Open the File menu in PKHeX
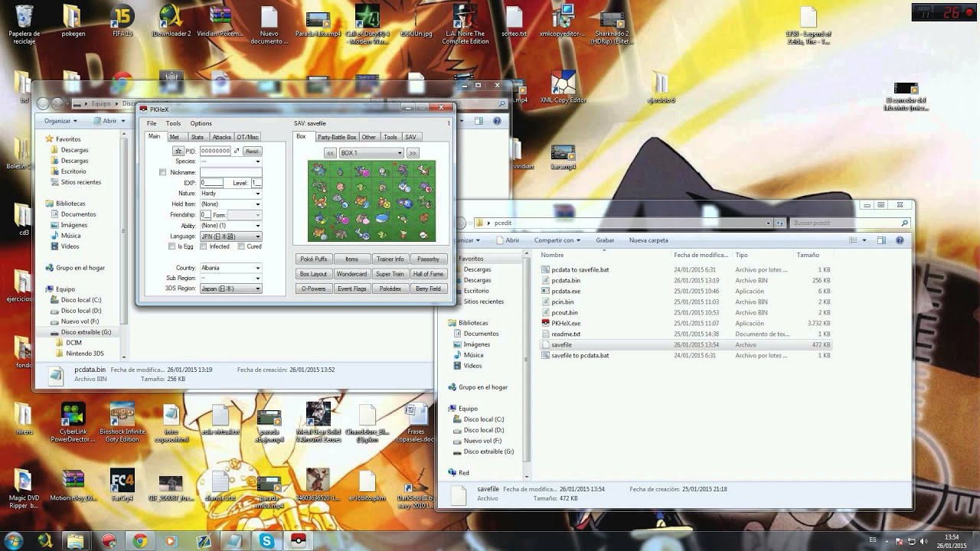 coord(152,123)
